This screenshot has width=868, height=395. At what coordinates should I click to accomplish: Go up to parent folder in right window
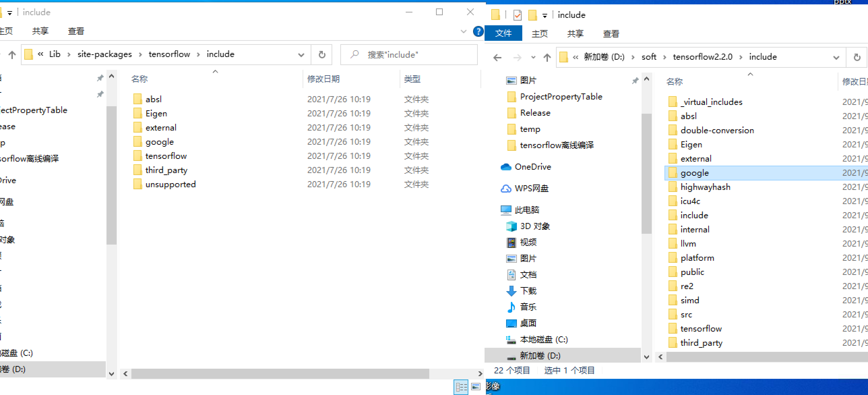click(547, 57)
